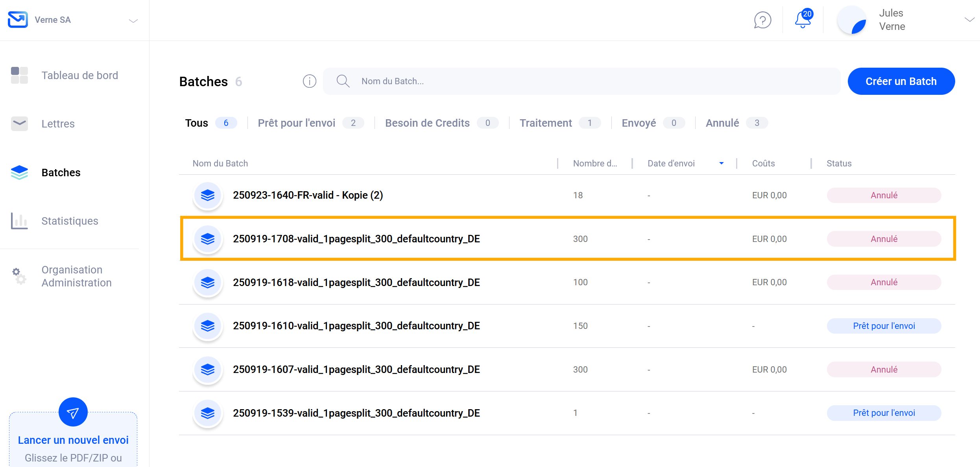
Task: Open the Tableau de bord dashboard icon
Action: [19, 75]
